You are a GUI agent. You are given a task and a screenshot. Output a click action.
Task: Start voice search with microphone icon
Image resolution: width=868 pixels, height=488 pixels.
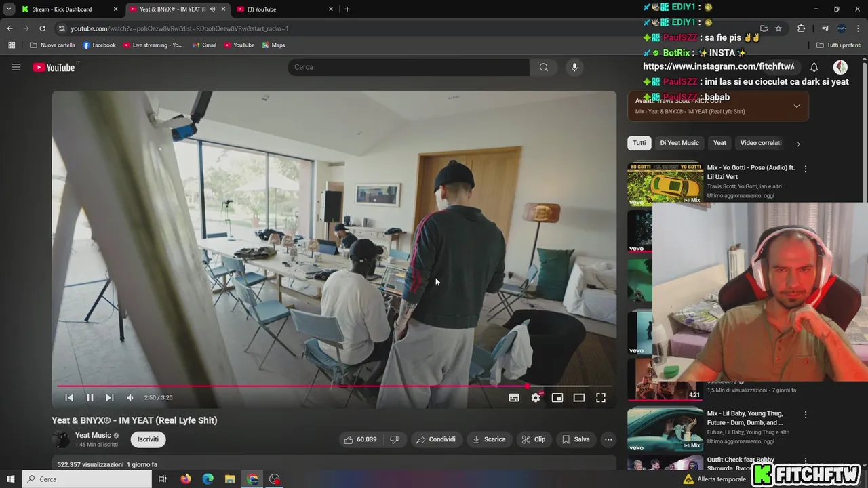coord(574,67)
